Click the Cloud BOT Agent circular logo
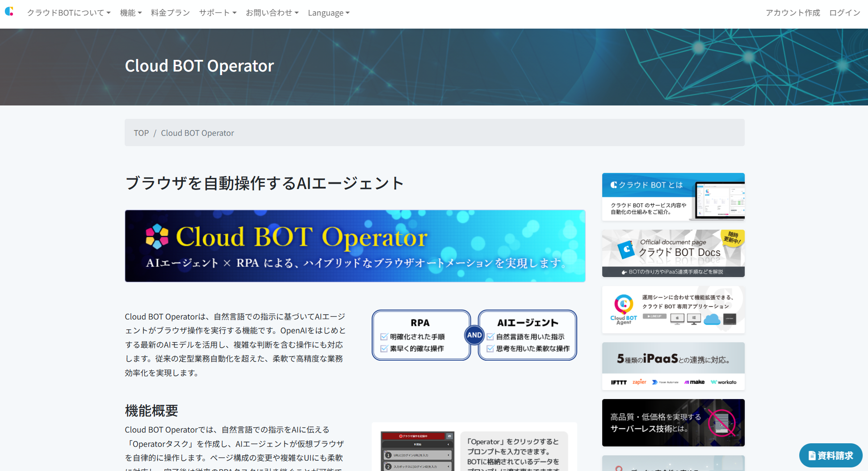The image size is (868, 471). [624, 304]
